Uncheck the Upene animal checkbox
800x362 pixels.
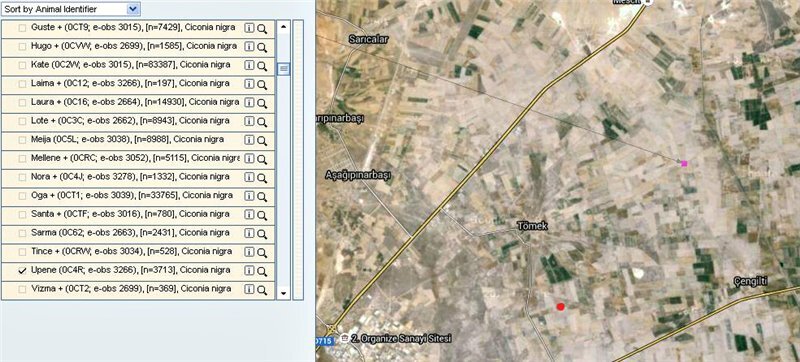coord(22,271)
